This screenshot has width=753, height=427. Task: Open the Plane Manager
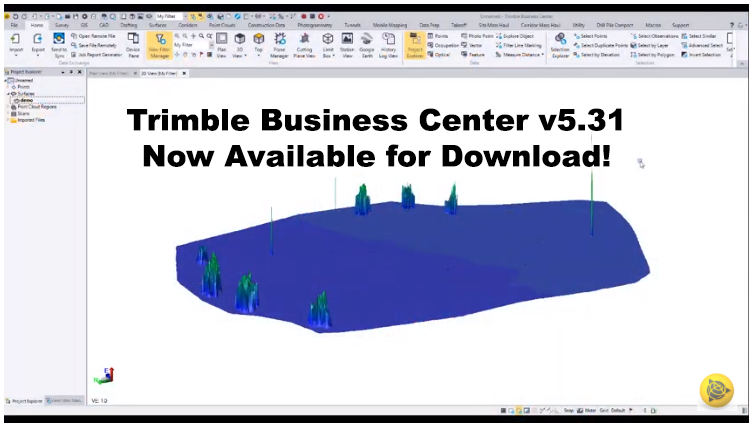[x=279, y=46]
